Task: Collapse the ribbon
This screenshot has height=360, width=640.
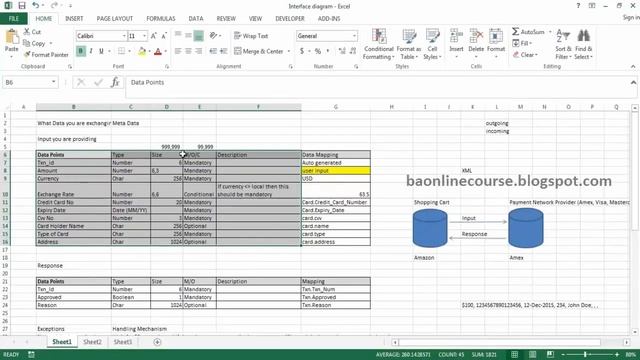Action: click(x=633, y=66)
